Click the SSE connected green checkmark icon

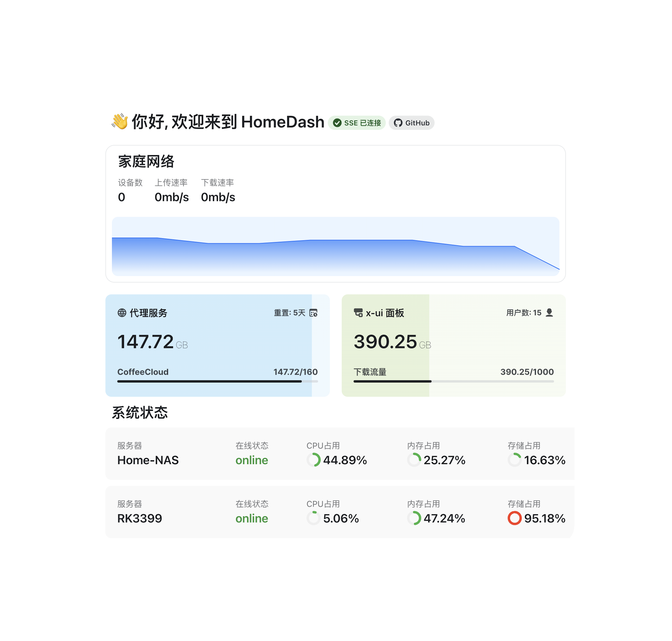(337, 123)
